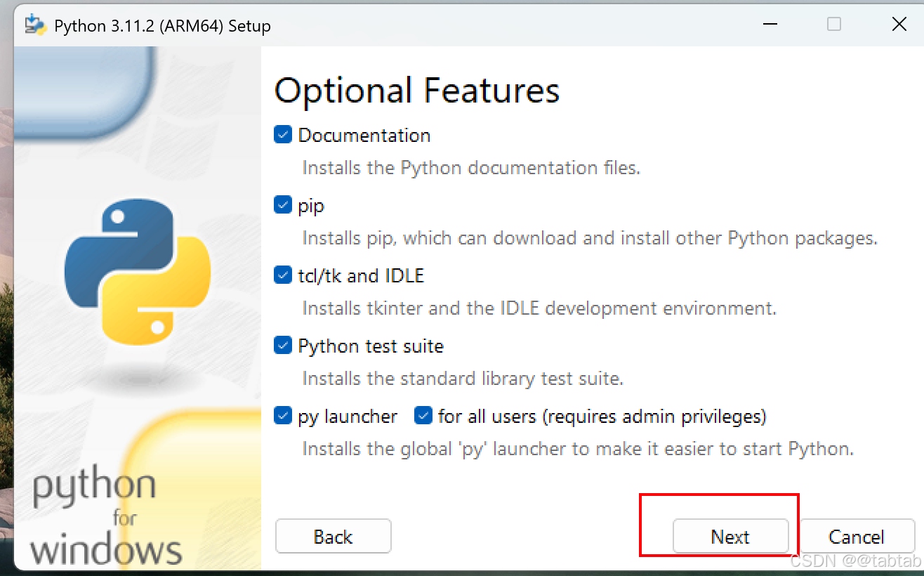924x576 pixels.
Task: Click text 'Installs the standard library test suite.'
Action: pos(463,379)
